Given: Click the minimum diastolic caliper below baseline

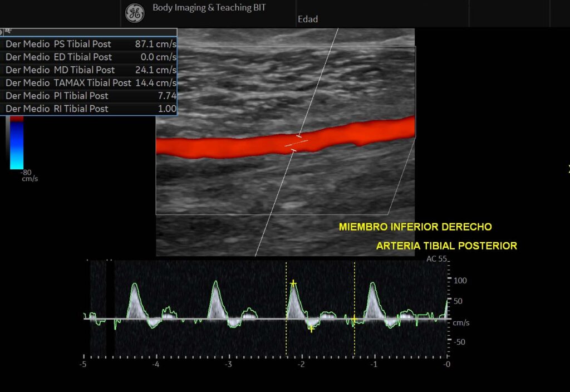Looking at the screenshot, I should pyautogui.click(x=312, y=328).
